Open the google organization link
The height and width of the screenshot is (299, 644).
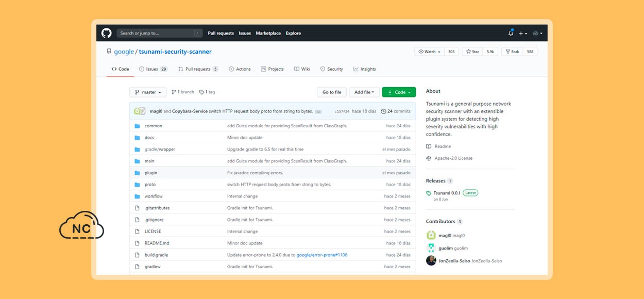point(124,52)
